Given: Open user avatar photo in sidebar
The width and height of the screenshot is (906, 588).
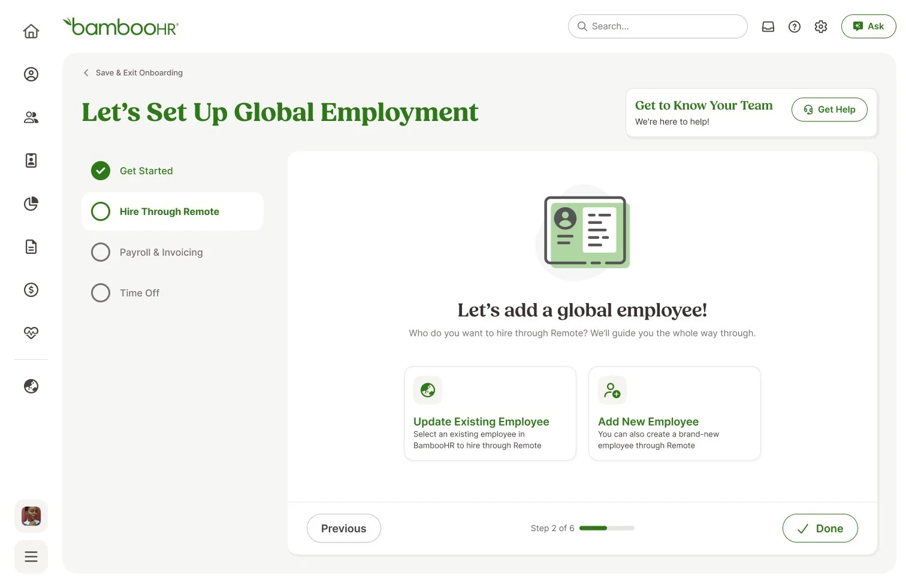Looking at the screenshot, I should point(31,516).
